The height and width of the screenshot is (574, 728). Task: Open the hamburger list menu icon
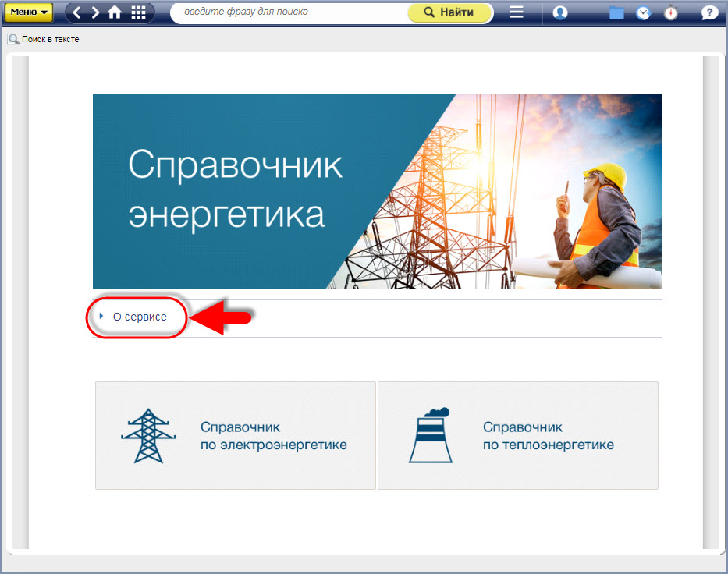click(516, 12)
